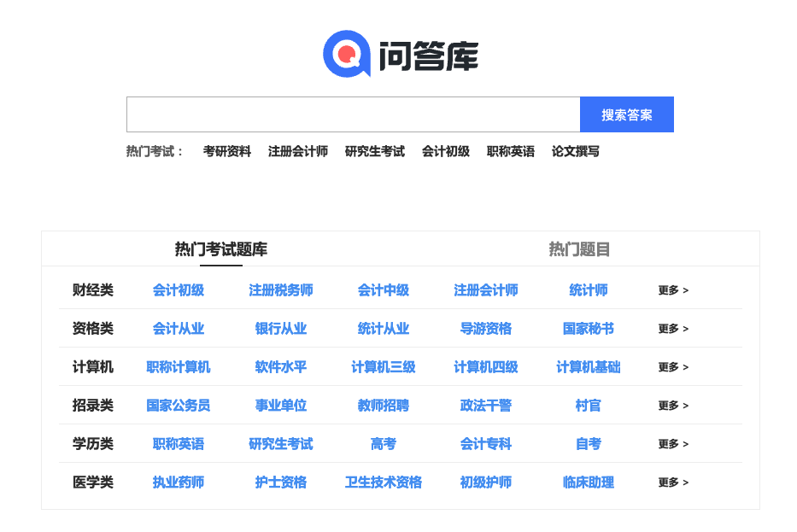Click the 问答库 logo icon

[346, 54]
